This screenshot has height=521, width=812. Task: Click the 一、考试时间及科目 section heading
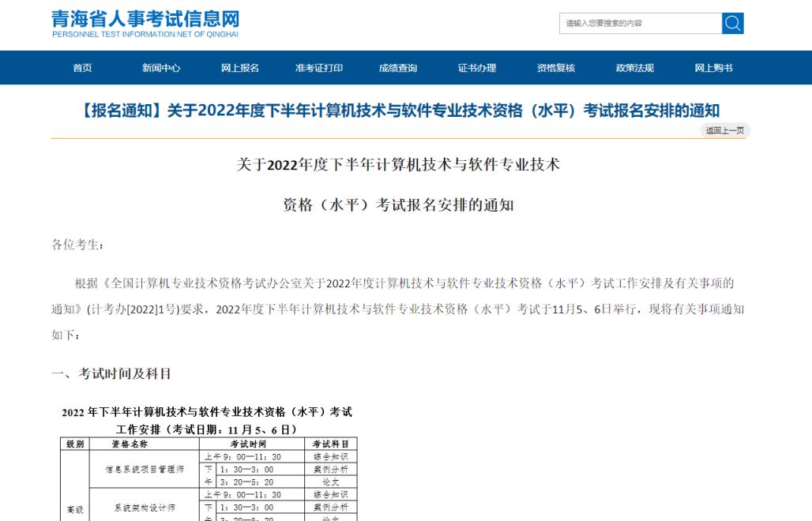(x=111, y=373)
